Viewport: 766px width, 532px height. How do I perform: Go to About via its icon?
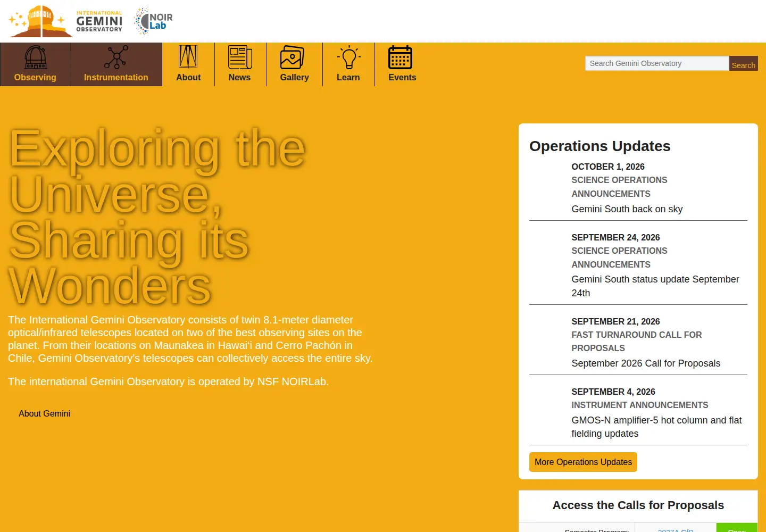coord(188,57)
